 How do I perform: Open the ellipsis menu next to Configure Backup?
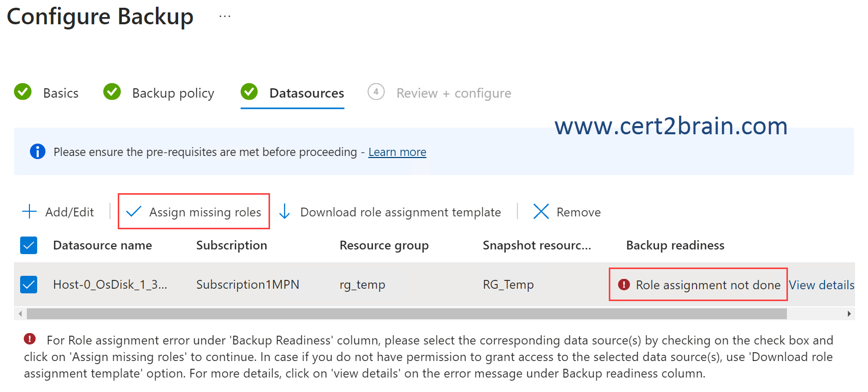(225, 17)
